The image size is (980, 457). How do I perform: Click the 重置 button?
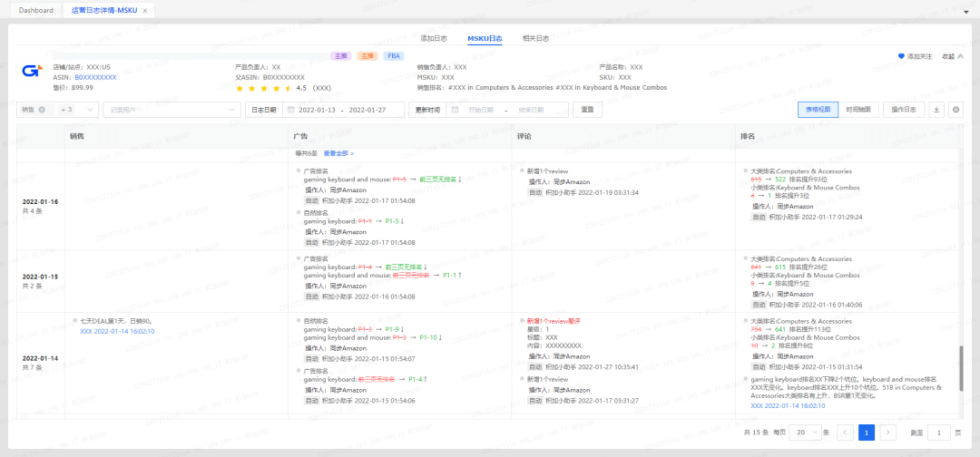click(587, 110)
